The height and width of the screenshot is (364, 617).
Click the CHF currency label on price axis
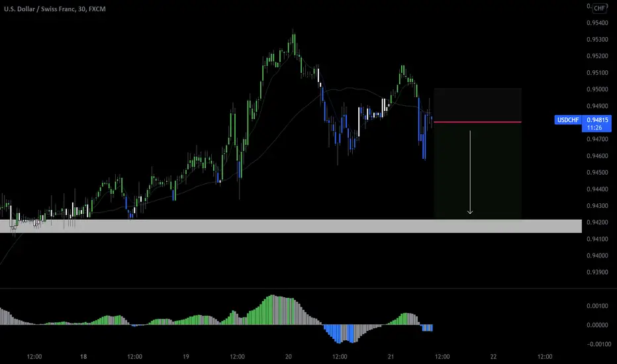coord(600,8)
